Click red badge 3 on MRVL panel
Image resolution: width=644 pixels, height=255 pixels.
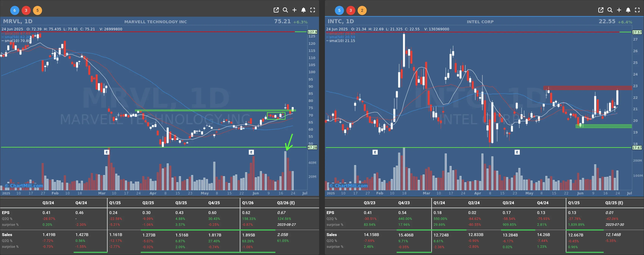click(26, 10)
